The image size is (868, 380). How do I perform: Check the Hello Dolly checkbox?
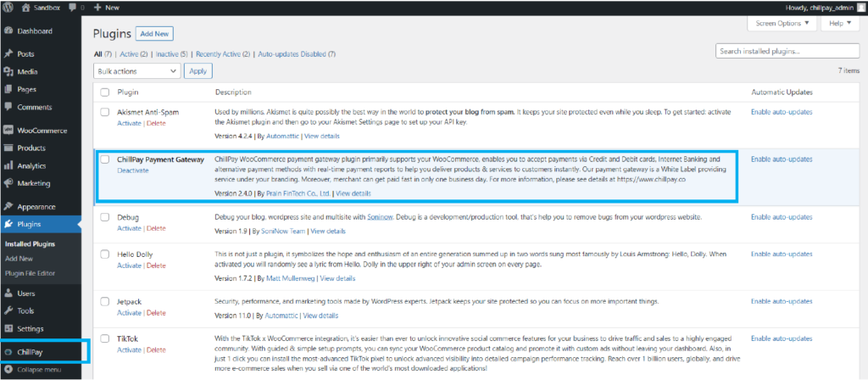(x=104, y=254)
